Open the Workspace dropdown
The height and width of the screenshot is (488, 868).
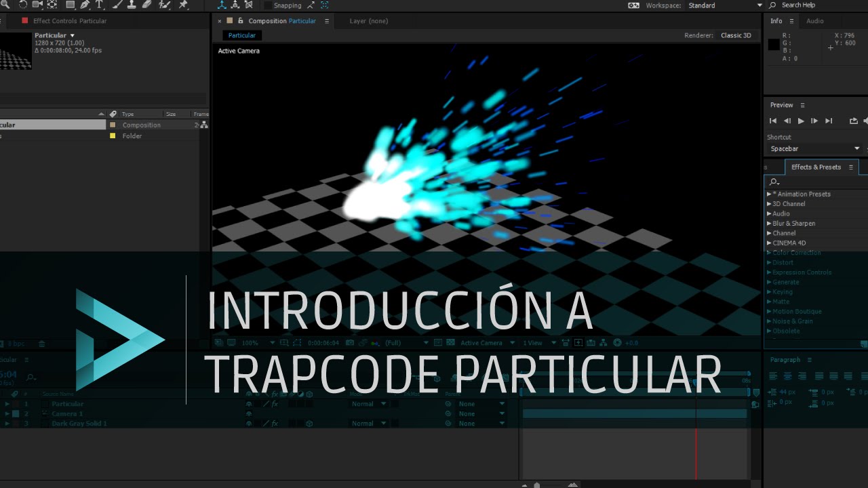coord(725,5)
